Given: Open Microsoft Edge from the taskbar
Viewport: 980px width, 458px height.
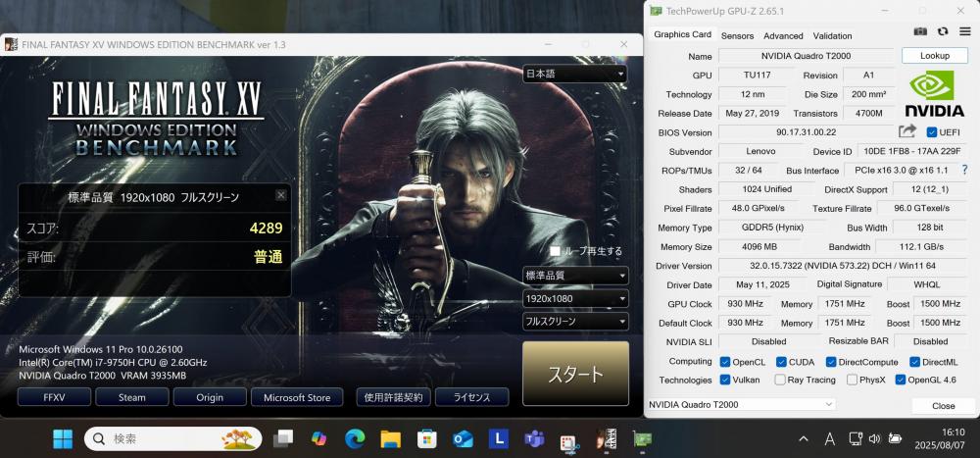Looking at the screenshot, I should (x=355, y=439).
